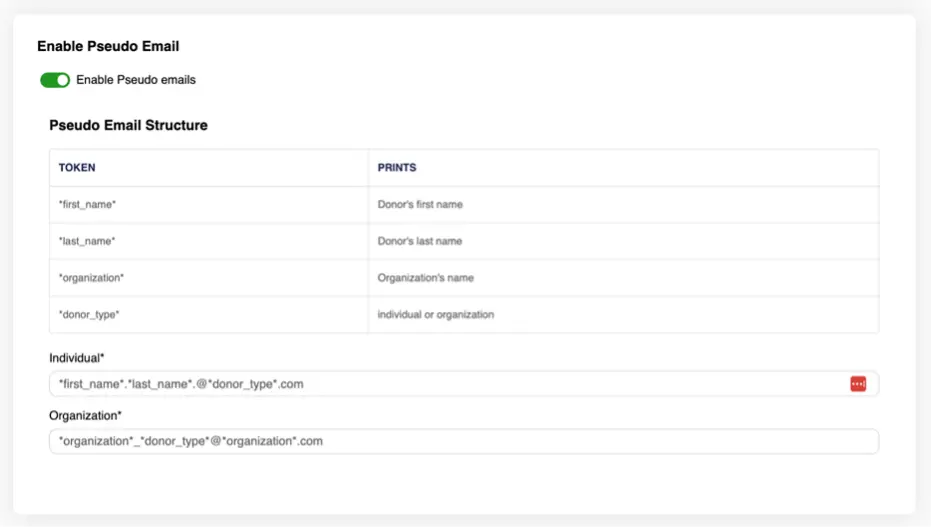935x531 pixels.
Task: Disable the Enable Pseudo emails switch
Action: pyautogui.click(x=55, y=80)
